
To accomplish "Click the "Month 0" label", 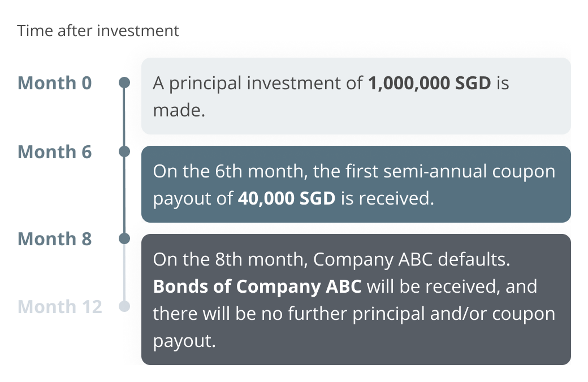I will pos(54,83).
